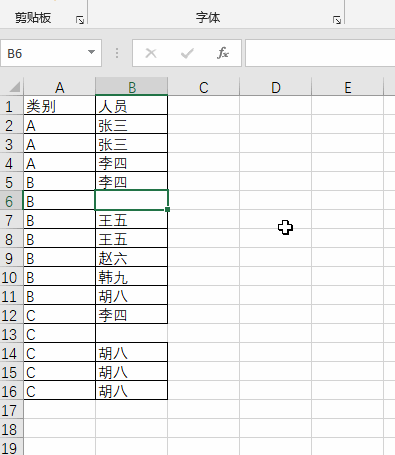Screen dimensions: 395x455
Task: Select cell B10 containing 韩九
Action: [x=132, y=277]
